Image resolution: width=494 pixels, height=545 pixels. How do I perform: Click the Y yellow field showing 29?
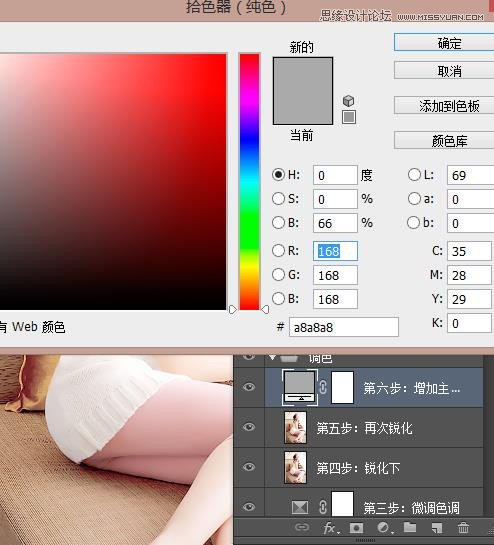[469, 299]
